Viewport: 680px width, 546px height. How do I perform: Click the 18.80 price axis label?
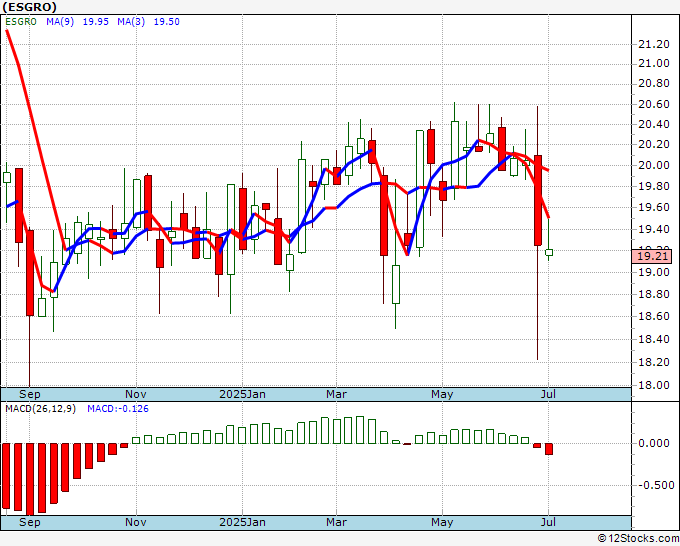(654, 294)
